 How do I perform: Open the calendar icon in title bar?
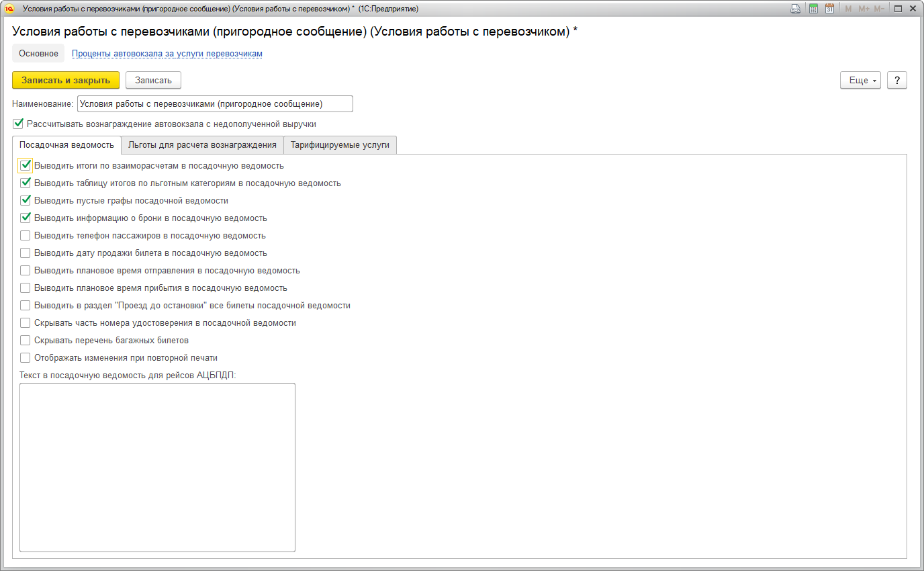(829, 9)
